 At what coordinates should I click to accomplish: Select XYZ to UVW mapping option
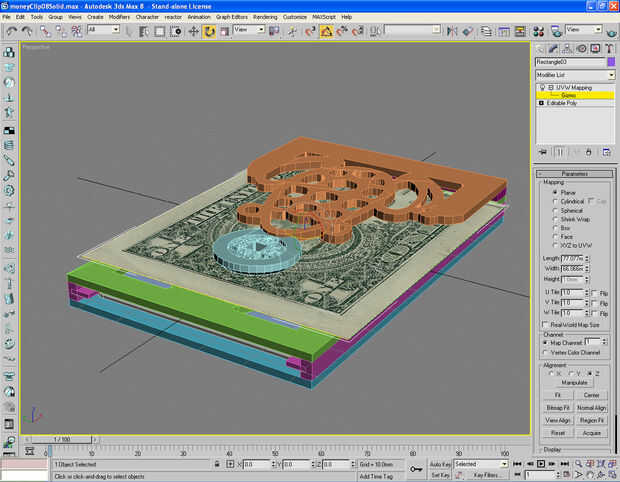[x=555, y=246]
